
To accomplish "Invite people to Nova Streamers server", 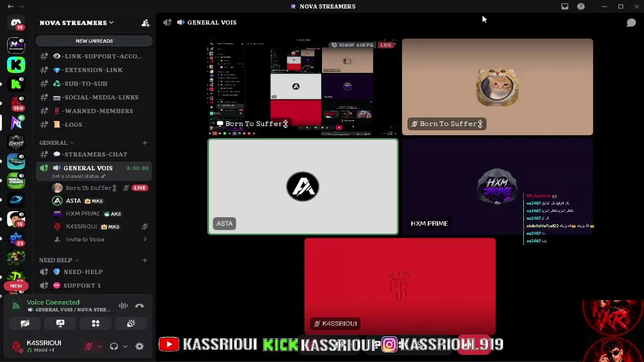I will click(x=145, y=23).
